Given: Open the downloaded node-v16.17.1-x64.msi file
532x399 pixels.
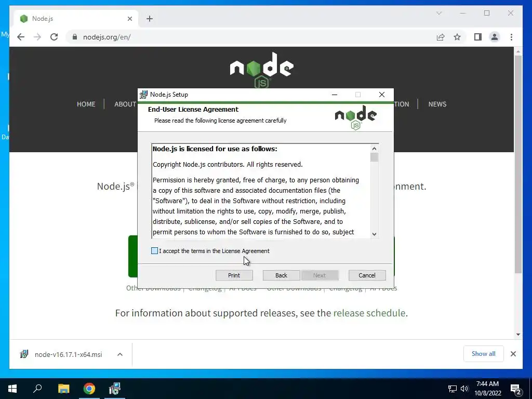Looking at the screenshot, I should [68, 354].
